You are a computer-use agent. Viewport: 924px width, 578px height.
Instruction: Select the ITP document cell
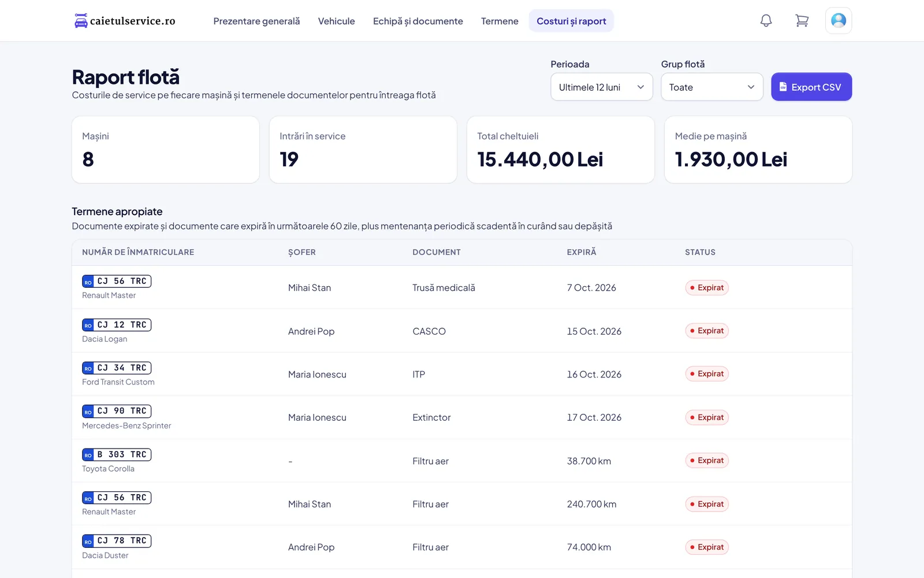point(419,375)
